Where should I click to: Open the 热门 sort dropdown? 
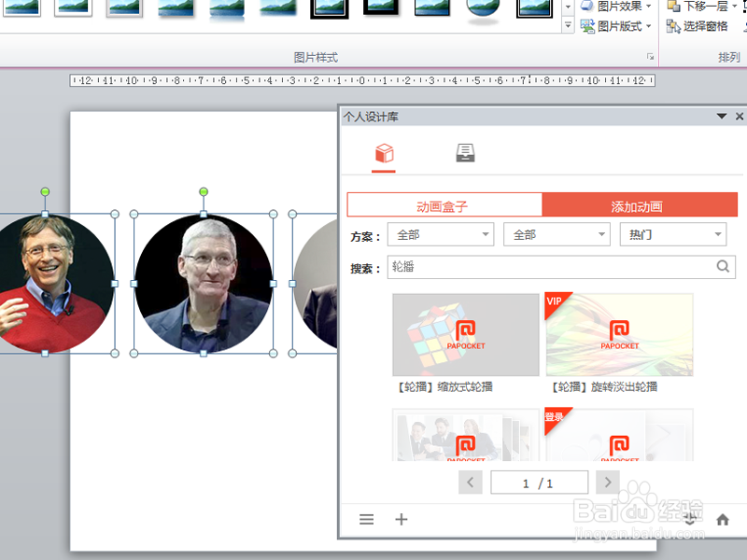tap(673, 234)
